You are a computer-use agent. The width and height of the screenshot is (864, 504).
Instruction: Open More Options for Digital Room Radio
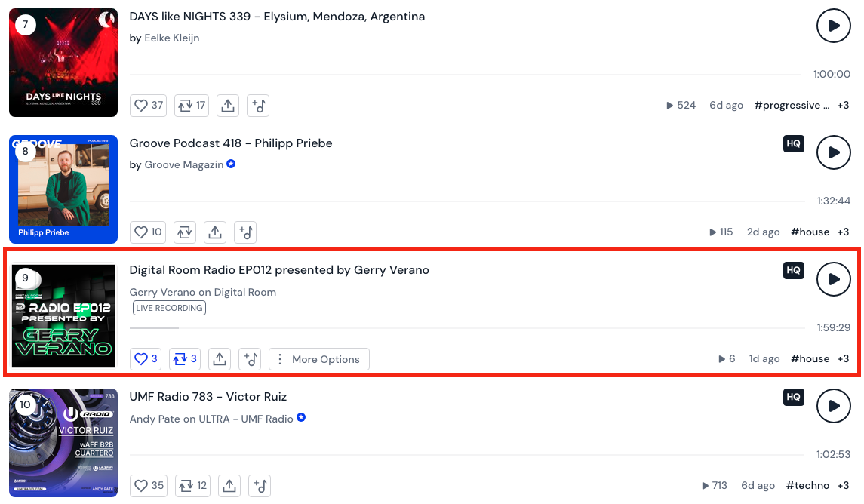pos(319,358)
